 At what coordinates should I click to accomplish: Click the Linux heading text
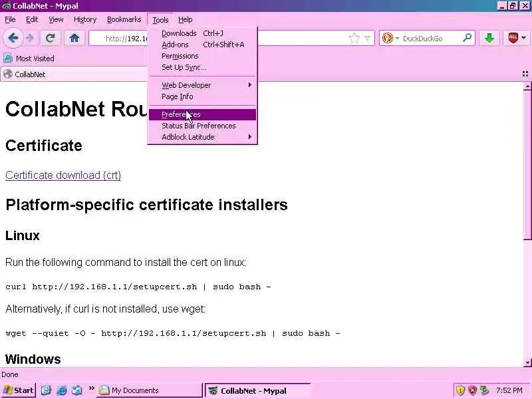tap(23, 235)
